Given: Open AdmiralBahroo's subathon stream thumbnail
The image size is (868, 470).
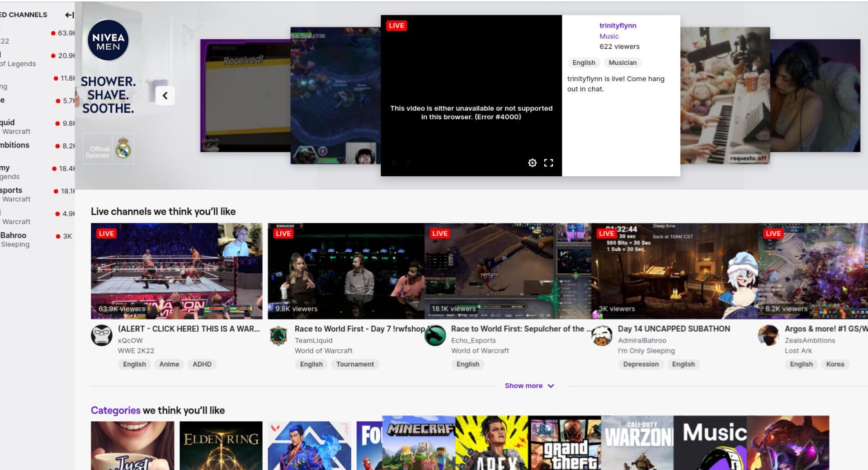Looking at the screenshot, I should point(675,271).
